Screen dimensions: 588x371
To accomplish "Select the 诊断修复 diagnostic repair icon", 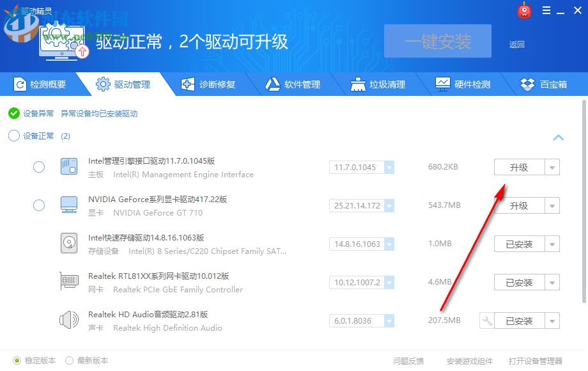I will [188, 84].
